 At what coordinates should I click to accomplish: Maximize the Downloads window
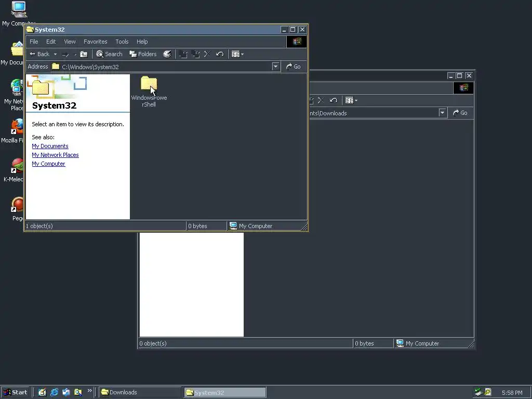coord(459,76)
